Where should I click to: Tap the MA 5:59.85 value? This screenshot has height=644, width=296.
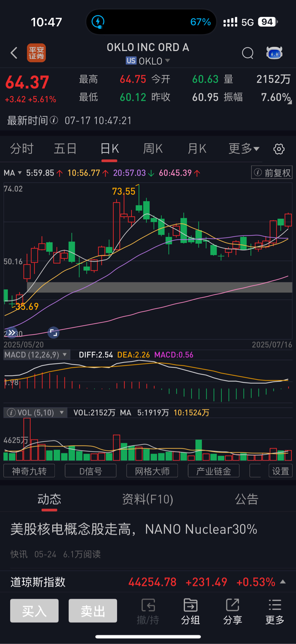coord(40,173)
